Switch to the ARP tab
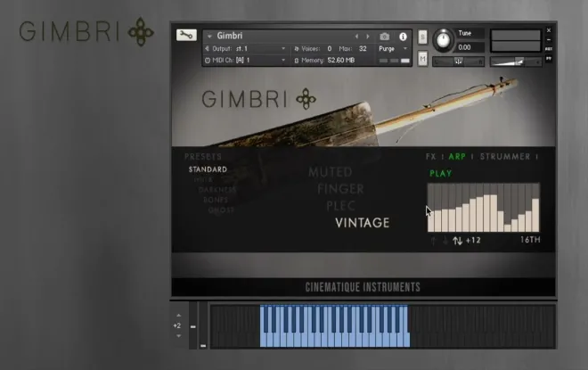The image size is (588, 370). (457, 157)
